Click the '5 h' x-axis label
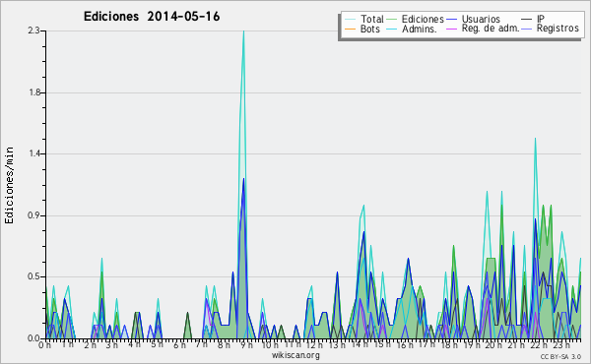Image resolution: width=591 pixels, height=364 pixels. 157,344
